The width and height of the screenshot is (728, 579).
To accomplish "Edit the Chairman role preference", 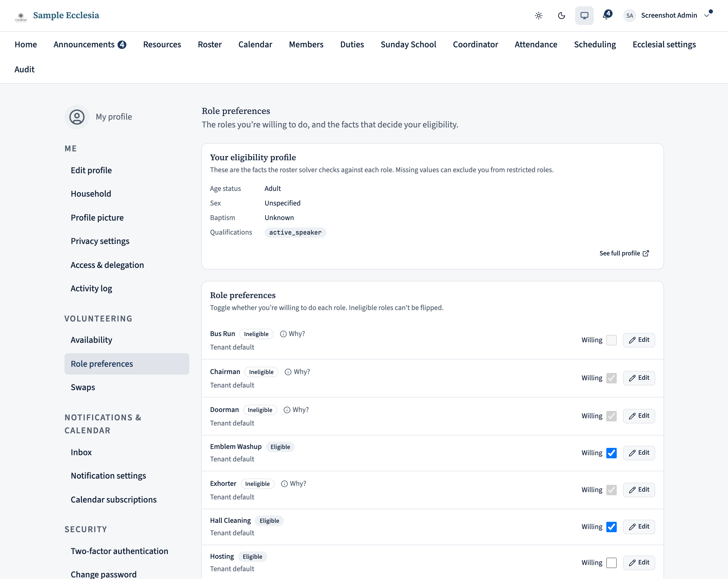I will pyautogui.click(x=639, y=378).
